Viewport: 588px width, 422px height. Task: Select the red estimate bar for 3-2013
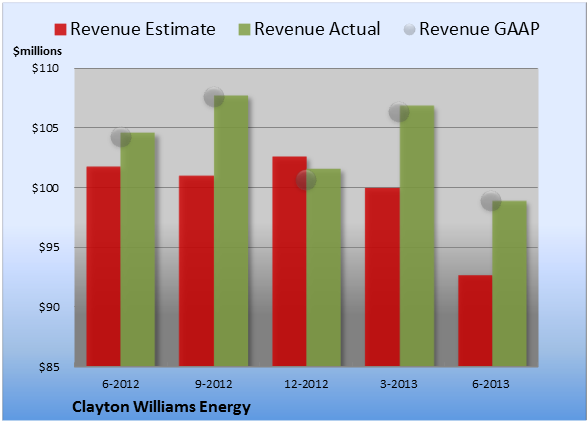coord(382,277)
